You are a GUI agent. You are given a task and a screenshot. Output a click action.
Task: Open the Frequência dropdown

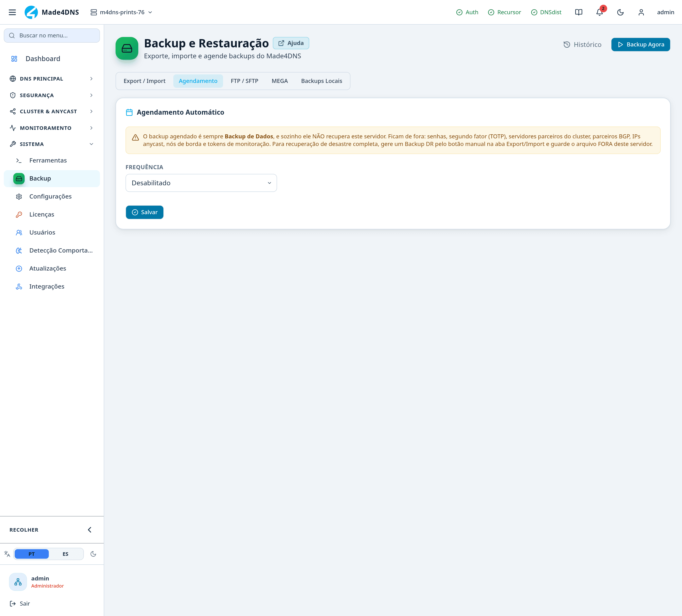click(x=201, y=183)
